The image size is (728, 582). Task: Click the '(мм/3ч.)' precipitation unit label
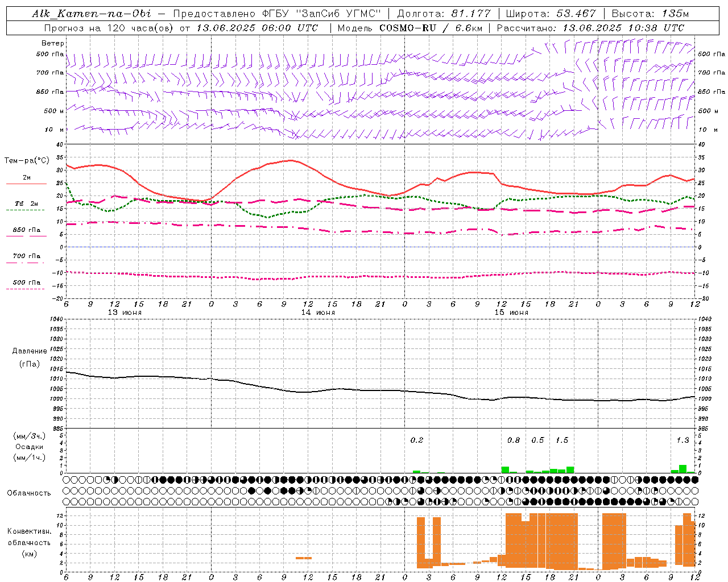pyautogui.click(x=29, y=436)
